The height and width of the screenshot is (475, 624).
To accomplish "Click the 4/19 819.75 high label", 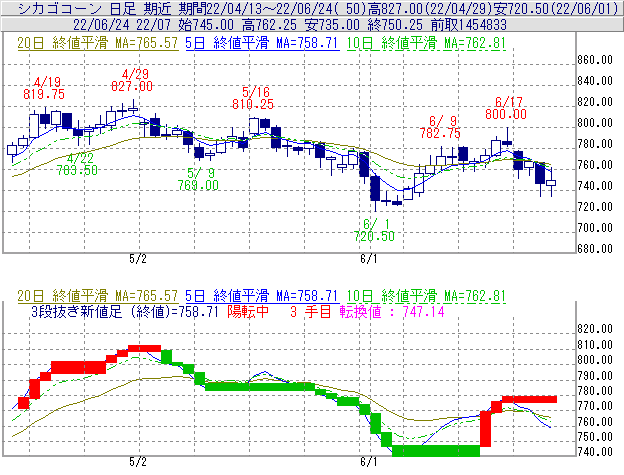I will tap(44, 88).
